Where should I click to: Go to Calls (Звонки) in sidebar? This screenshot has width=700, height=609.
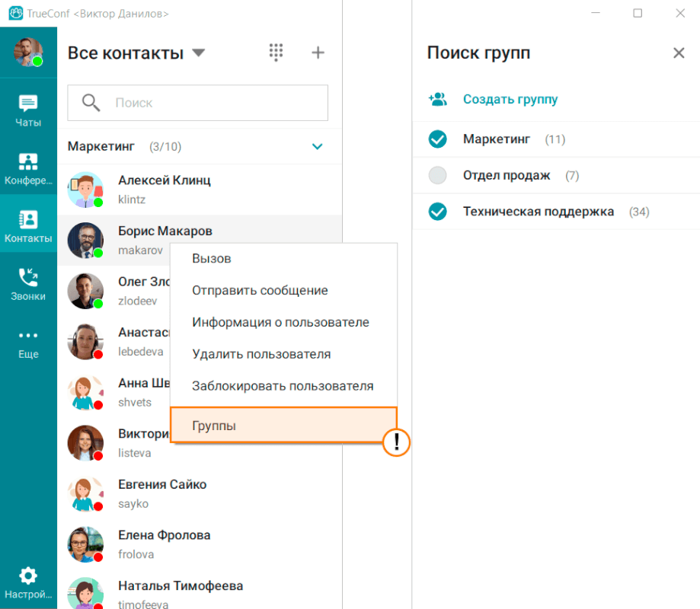click(28, 283)
